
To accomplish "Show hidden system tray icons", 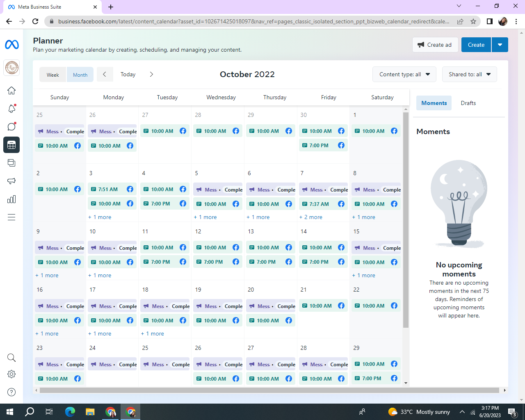I will [x=462, y=412].
